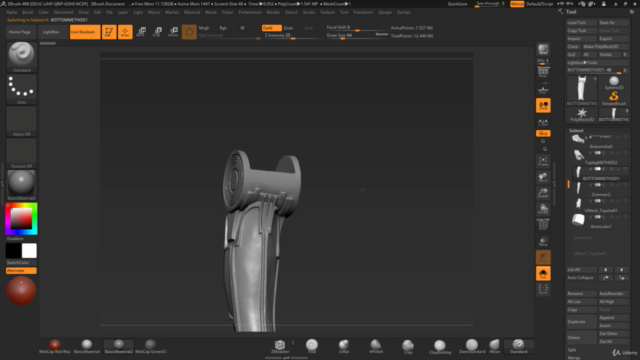Viewport: 640px width, 360px height.
Task: Click the Gizmo 3D circle icon
Action: (x=189, y=32)
